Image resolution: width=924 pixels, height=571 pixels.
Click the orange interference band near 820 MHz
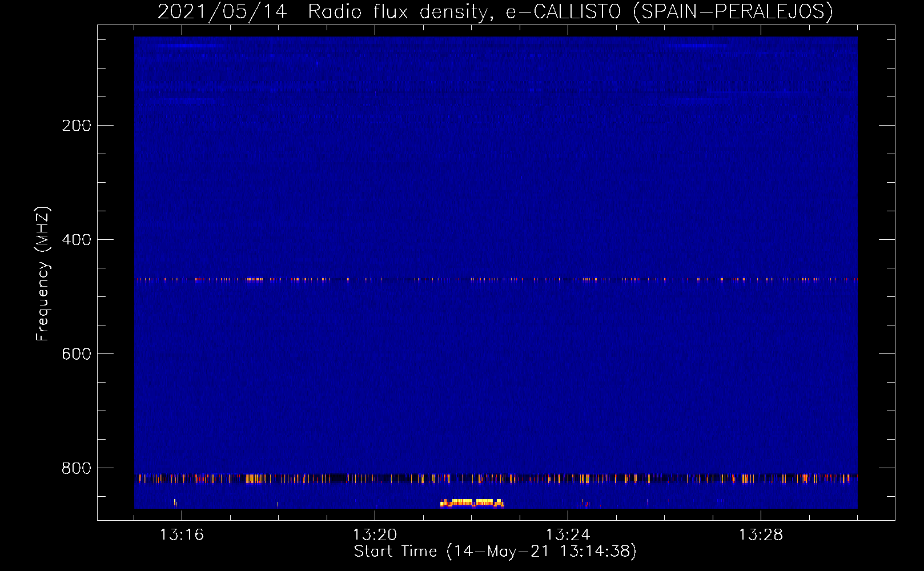[x=496, y=478]
